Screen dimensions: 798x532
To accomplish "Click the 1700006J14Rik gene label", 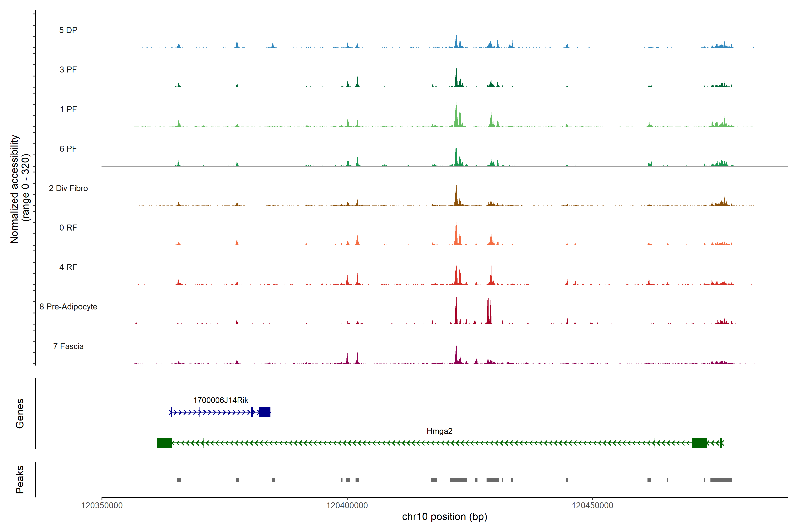I will click(x=221, y=400).
